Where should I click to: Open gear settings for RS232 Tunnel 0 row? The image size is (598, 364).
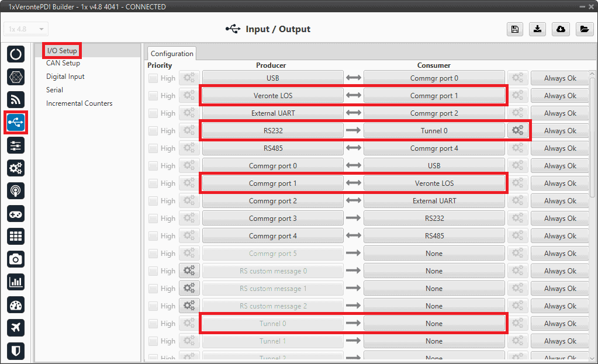click(517, 131)
